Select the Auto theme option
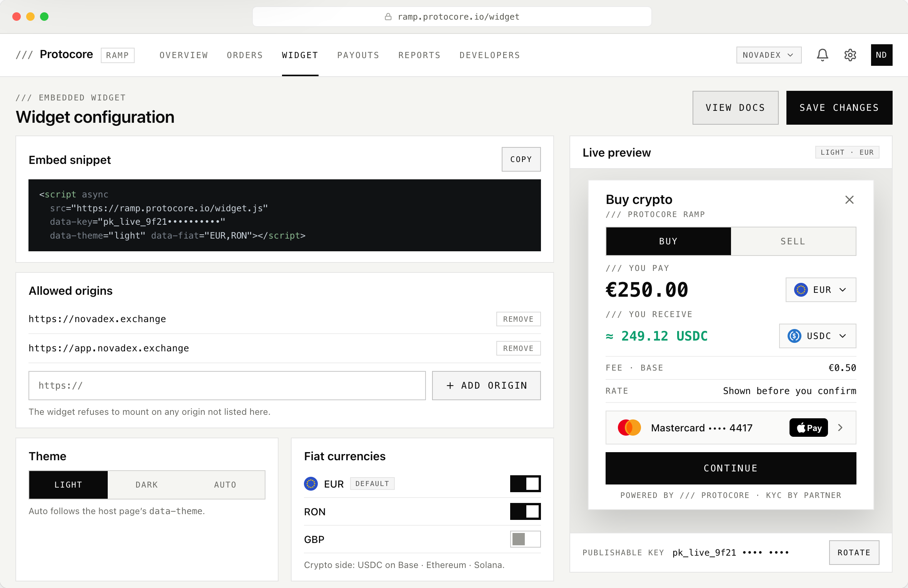The height and width of the screenshot is (588, 908). point(225,484)
